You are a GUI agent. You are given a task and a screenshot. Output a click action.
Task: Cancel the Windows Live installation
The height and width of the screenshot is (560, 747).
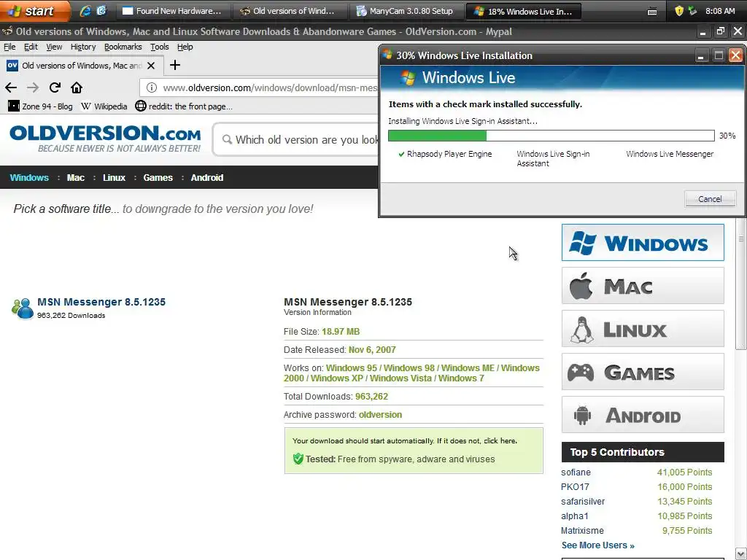point(710,199)
